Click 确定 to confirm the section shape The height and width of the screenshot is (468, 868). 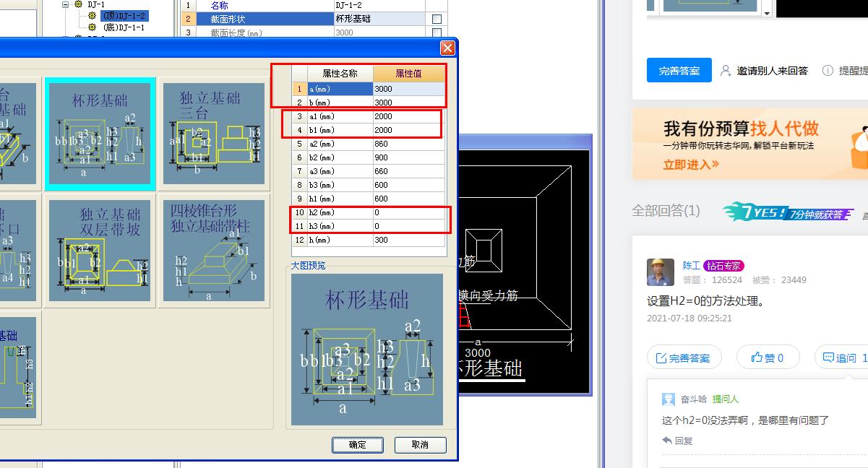point(358,445)
